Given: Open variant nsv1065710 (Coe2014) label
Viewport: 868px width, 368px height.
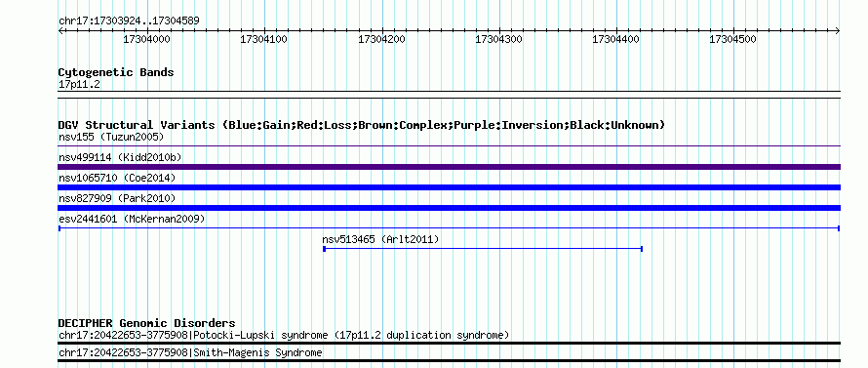Looking at the screenshot, I should point(117,178).
